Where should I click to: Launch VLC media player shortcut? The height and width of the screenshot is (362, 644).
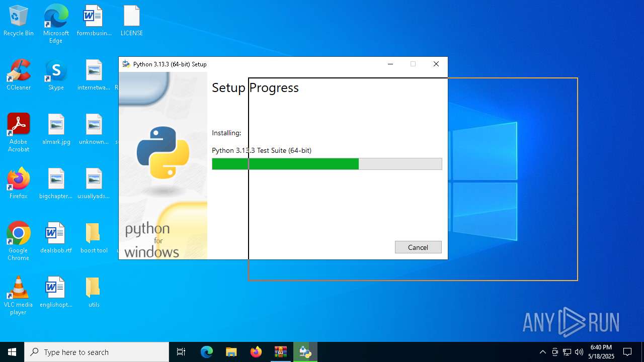point(19,296)
